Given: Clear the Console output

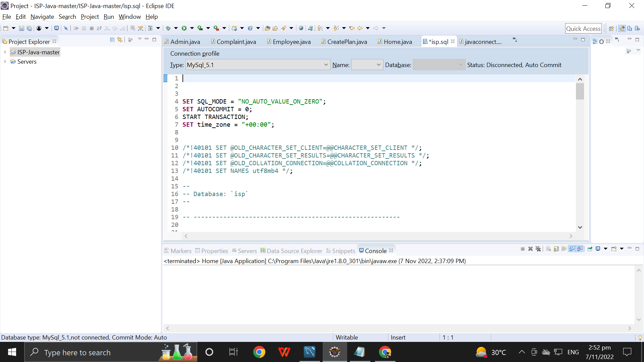Looking at the screenshot, I should 548,249.
